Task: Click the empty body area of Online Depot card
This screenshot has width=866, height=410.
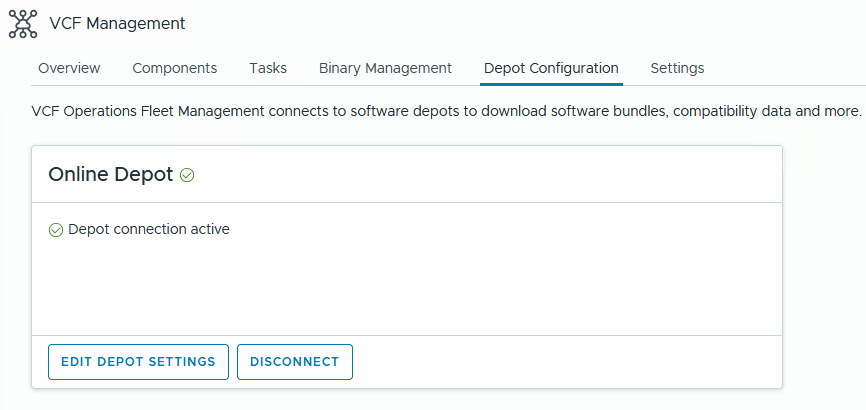Action: (x=406, y=285)
